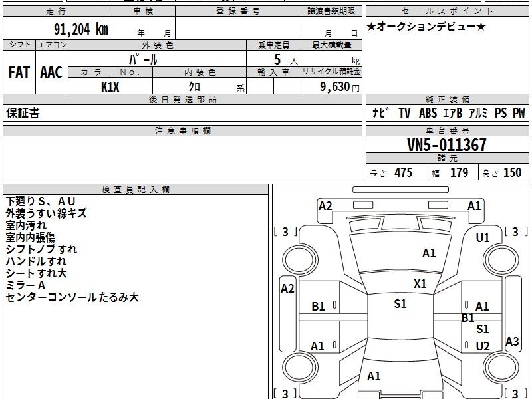The width and height of the screenshot is (532, 399).
Task: Select the color code K1X
Action: click(x=110, y=87)
